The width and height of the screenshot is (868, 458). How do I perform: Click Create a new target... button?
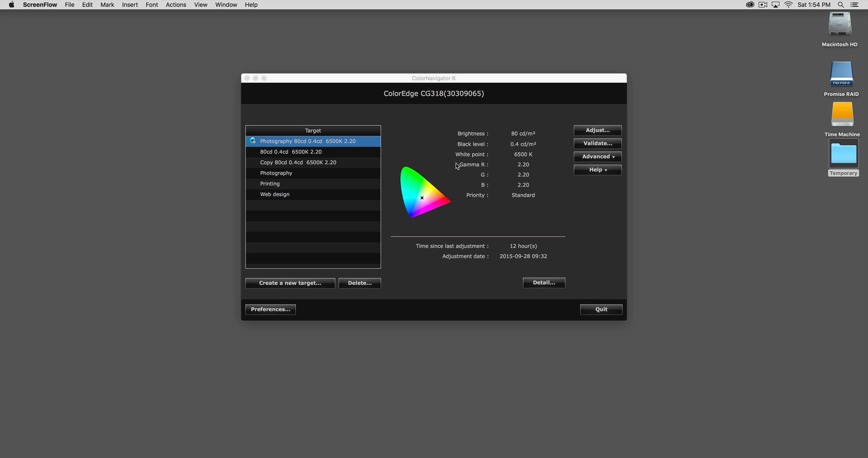[290, 283]
